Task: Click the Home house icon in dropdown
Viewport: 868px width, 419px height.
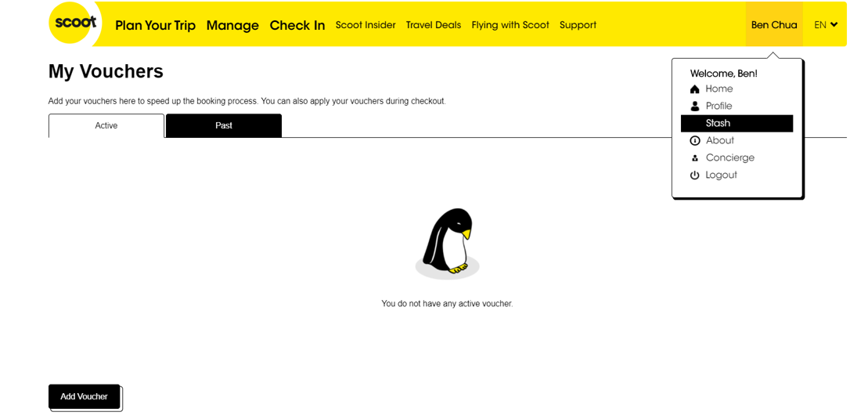Action: (695, 89)
